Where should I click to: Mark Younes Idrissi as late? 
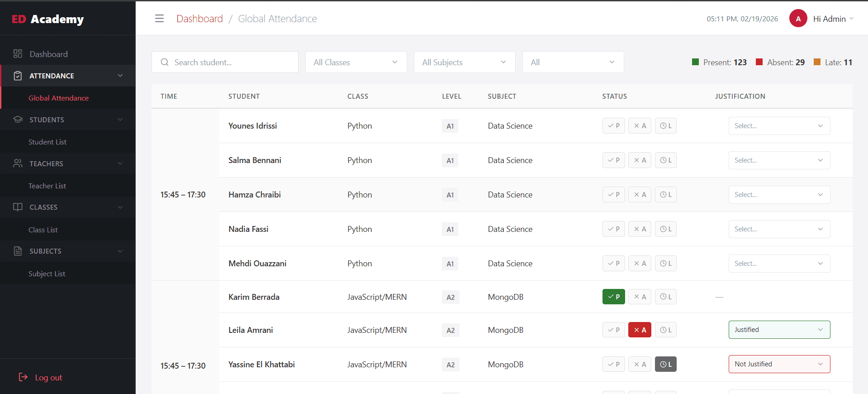click(666, 126)
